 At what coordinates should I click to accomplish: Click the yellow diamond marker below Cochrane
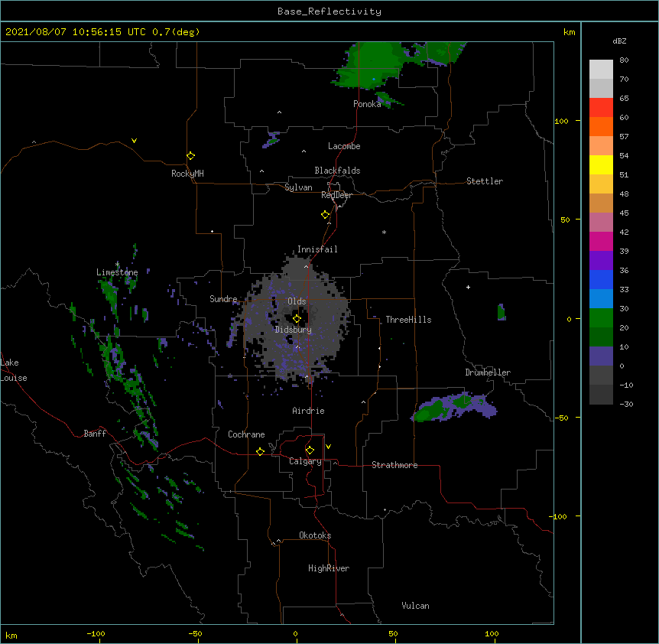(x=260, y=451)
